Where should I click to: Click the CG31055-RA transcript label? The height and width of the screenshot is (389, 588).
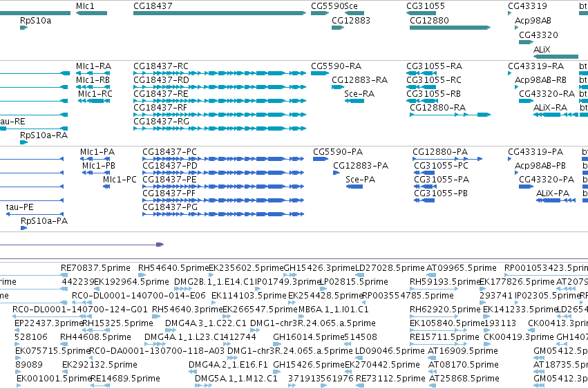pos(434,66)
